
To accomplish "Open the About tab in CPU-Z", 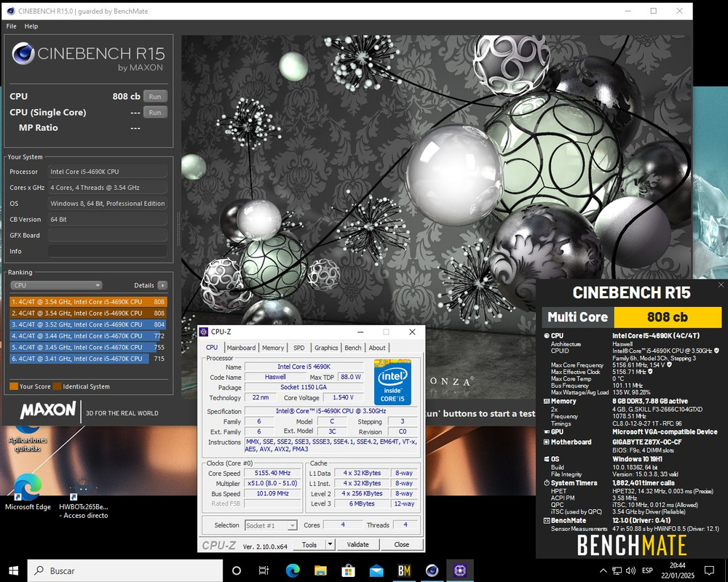I will (377, 348).
